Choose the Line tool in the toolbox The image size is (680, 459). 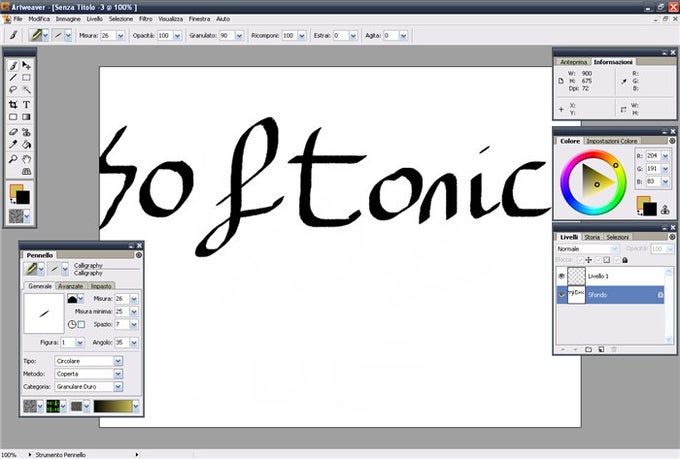(13, 78)
